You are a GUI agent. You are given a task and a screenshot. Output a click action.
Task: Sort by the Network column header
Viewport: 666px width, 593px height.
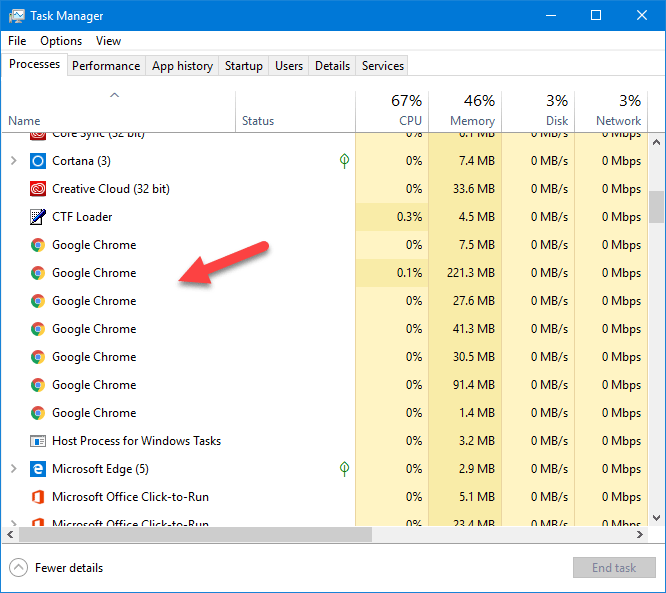point(611,111)
